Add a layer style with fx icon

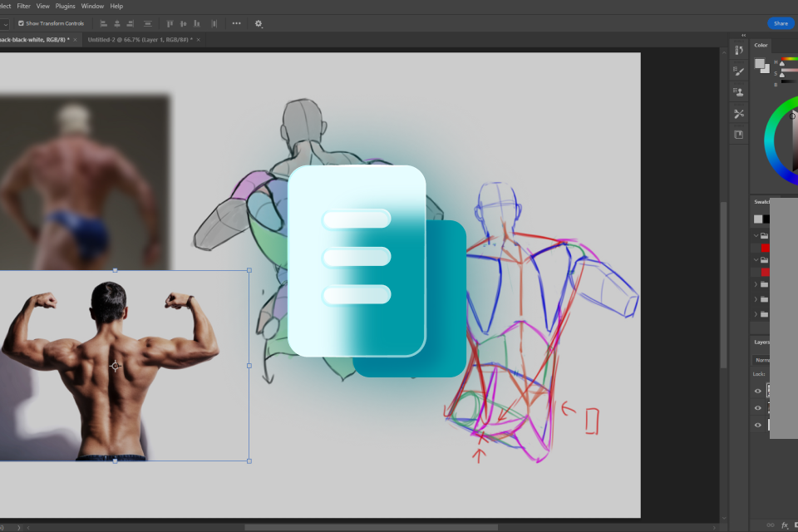[784, 525]
